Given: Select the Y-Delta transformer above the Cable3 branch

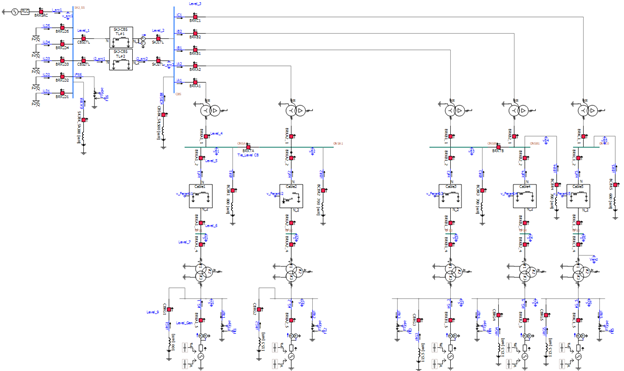Looking at the screenshot, I should pos(455,110).
